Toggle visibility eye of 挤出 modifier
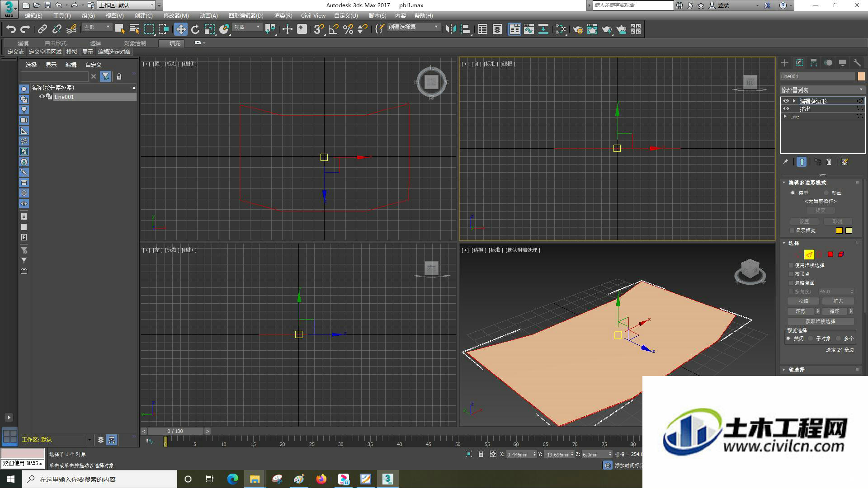 [786, 109]
